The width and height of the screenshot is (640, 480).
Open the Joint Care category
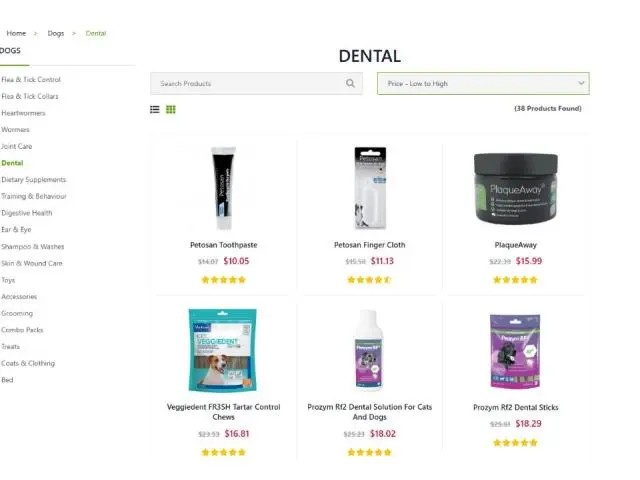(16, 146)
